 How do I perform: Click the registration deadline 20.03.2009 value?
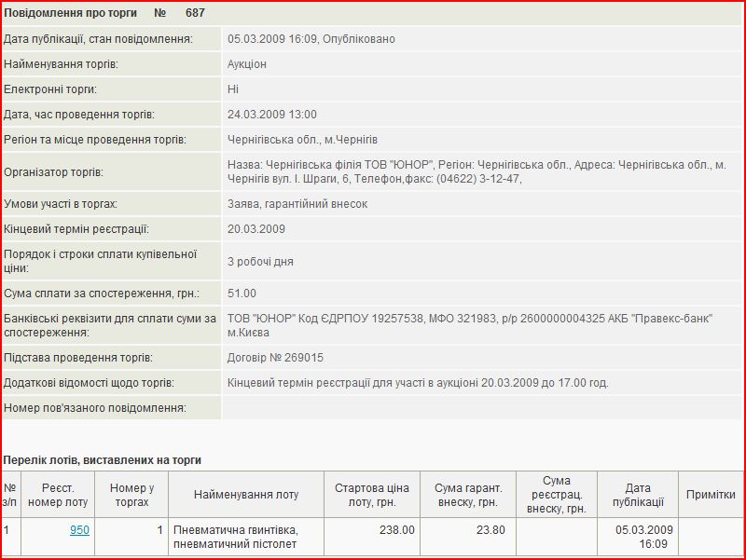[256, 229]
